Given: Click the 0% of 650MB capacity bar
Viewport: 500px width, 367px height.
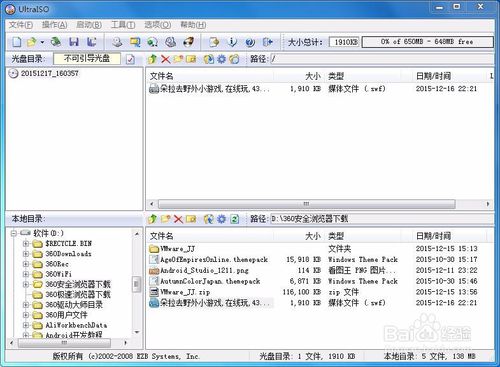Looking at the screenshot, I should tap(427, 42).
